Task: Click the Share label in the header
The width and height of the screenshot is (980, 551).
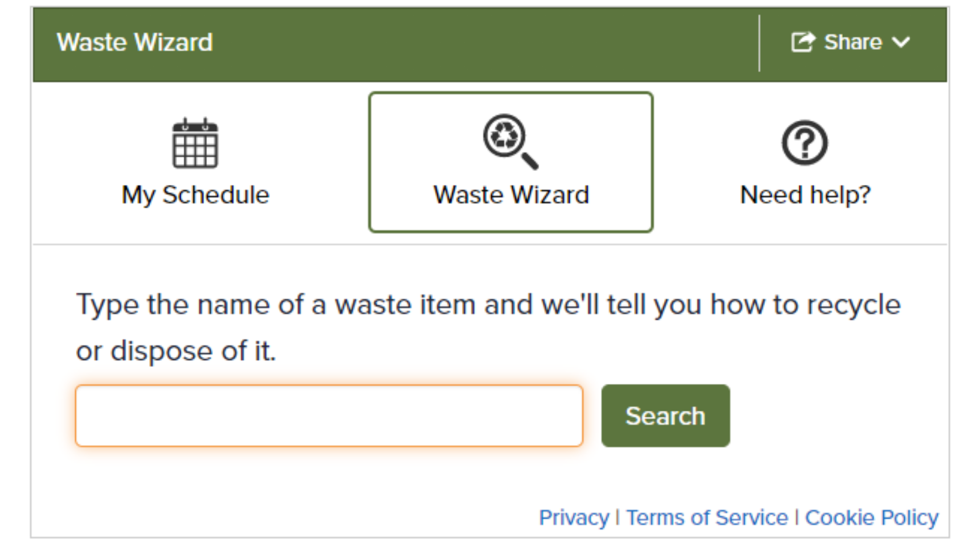Action: [854, 42]
